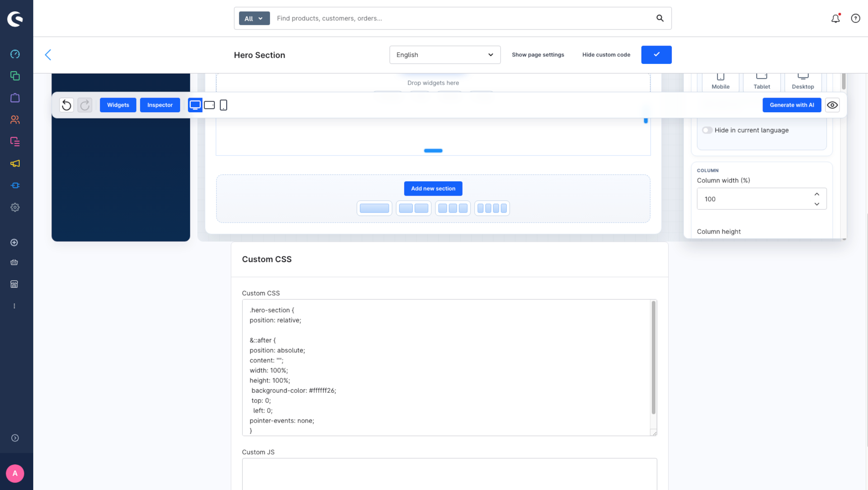Viewport: 868px width, 490px height.
Task: Select the Desktop device tab
Action: point(803,82)
